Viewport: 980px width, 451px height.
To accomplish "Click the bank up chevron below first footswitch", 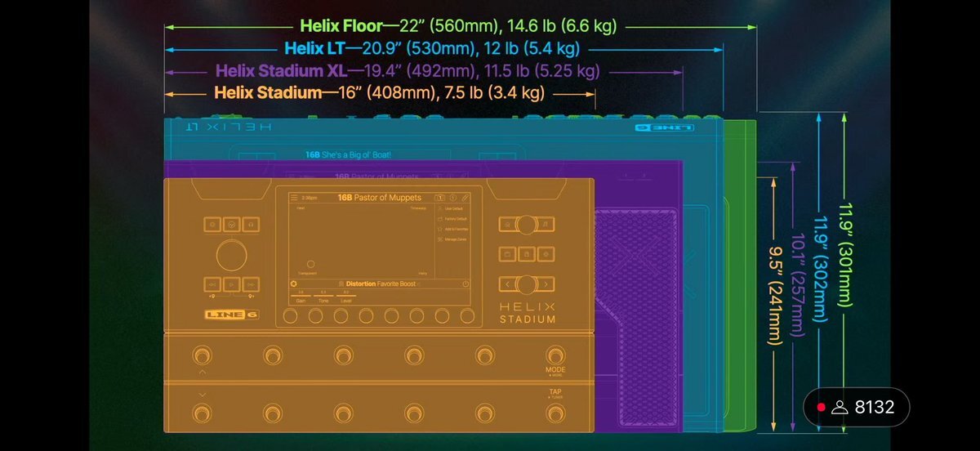I will (x=202, y=372).
